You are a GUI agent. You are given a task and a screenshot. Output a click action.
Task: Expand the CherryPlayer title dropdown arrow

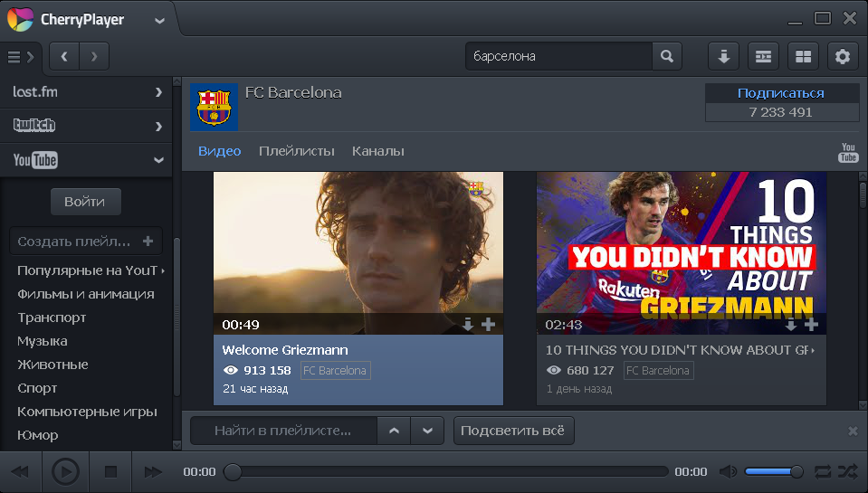[159, 21]
